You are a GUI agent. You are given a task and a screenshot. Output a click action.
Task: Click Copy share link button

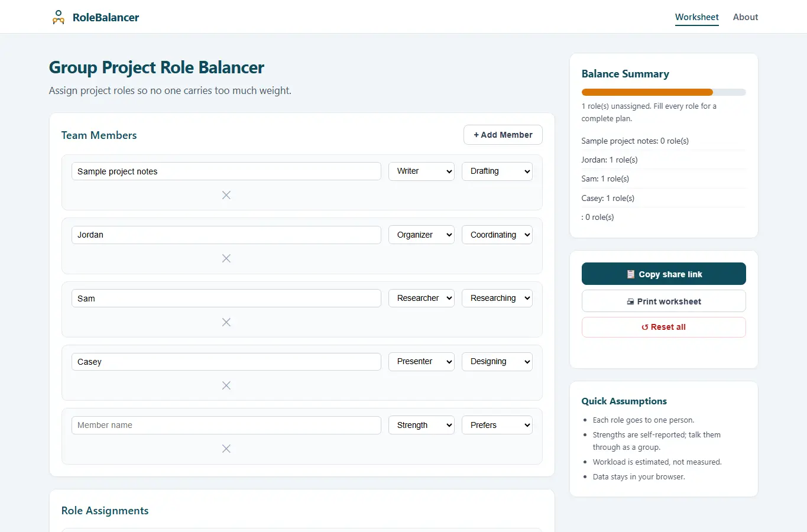click(x=664, y=274)
